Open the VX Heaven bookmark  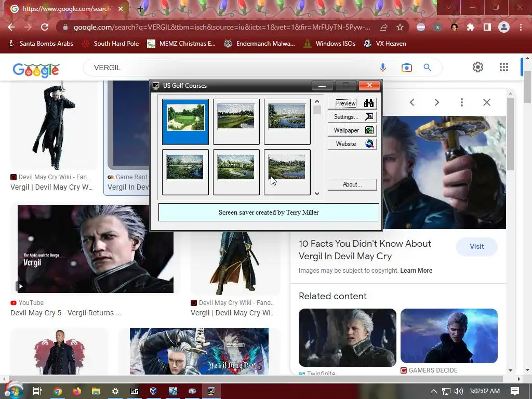pos(385,44)
